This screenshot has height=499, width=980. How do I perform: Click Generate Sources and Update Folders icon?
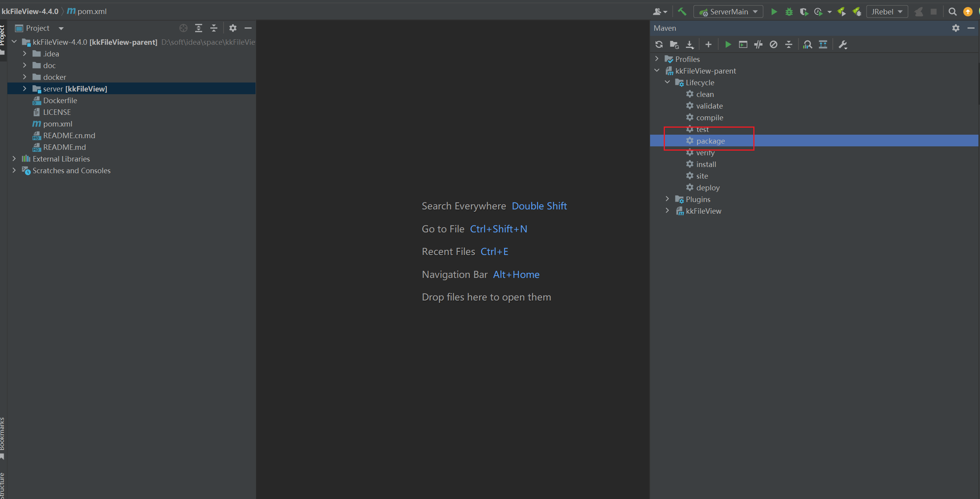click(674, 44)
